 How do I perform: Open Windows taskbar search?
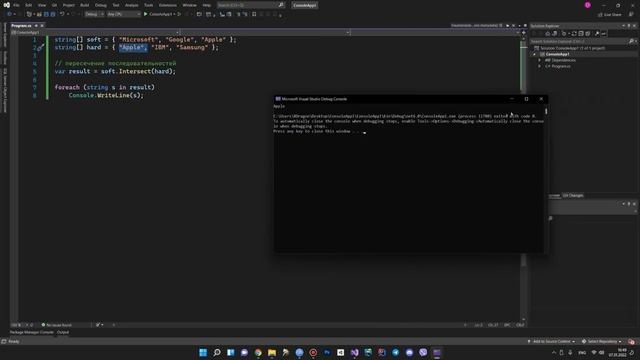tap(217, 353)
